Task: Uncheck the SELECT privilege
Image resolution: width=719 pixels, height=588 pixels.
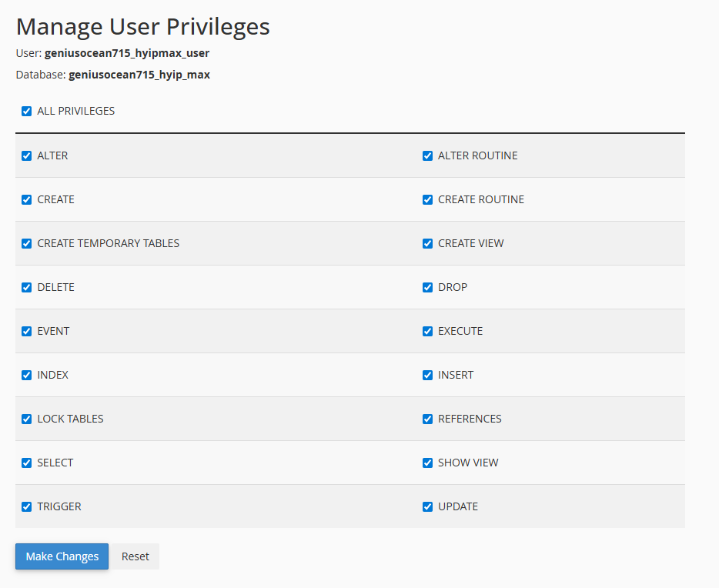Action: point(27,463)
